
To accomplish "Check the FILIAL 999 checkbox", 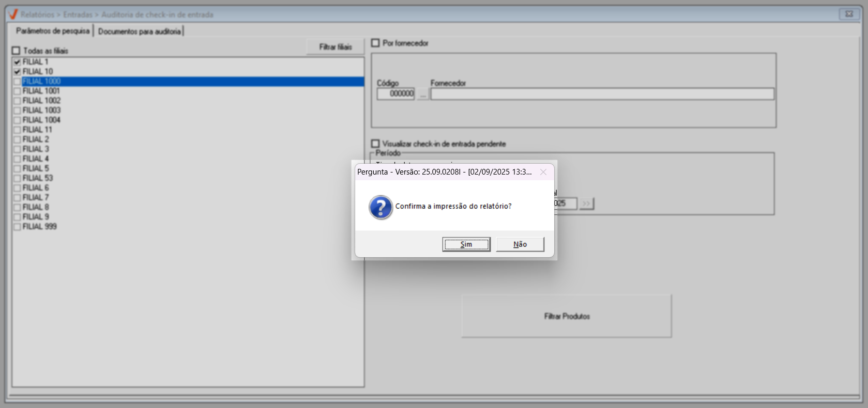I will coord(17,227).
